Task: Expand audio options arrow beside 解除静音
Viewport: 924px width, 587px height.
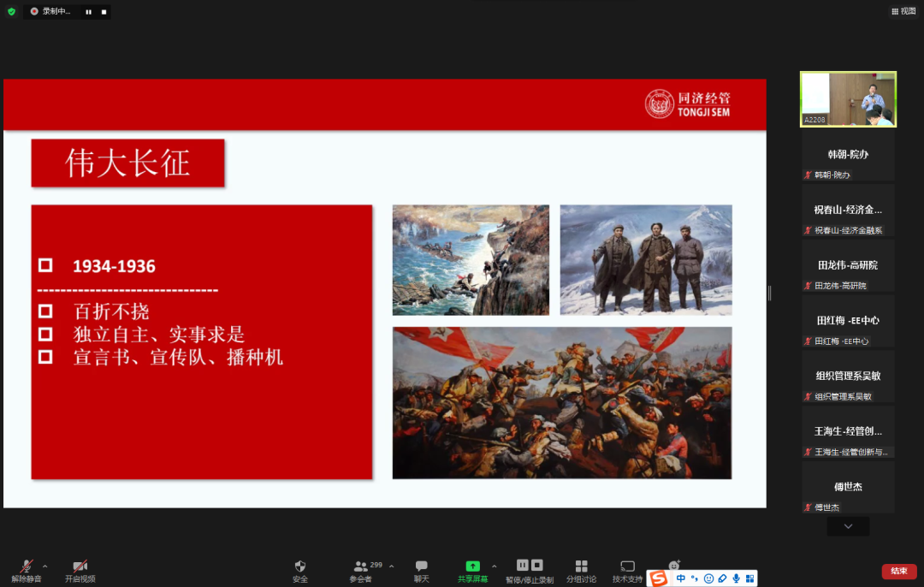Action: pyautogui.click(x=45, y=566)
